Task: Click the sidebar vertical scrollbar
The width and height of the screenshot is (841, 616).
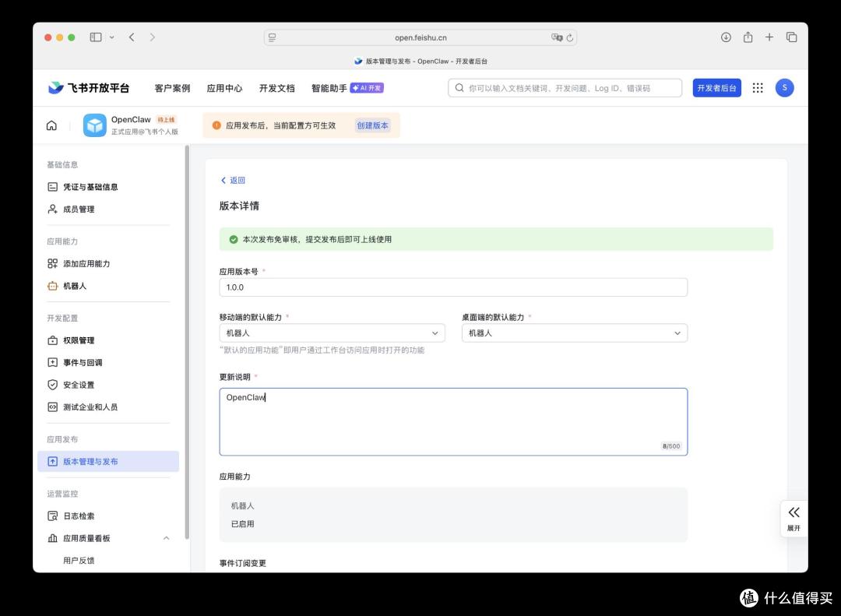Action: [187, 342]
